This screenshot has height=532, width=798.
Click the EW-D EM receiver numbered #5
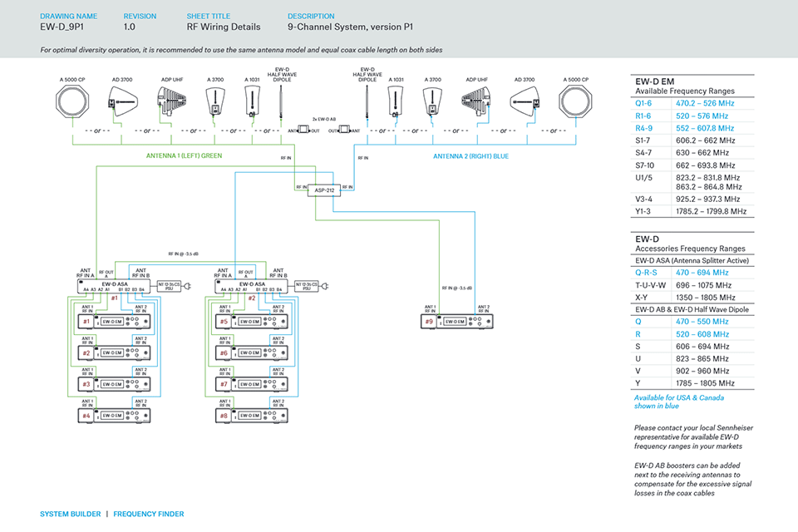(x=251, y=321)
